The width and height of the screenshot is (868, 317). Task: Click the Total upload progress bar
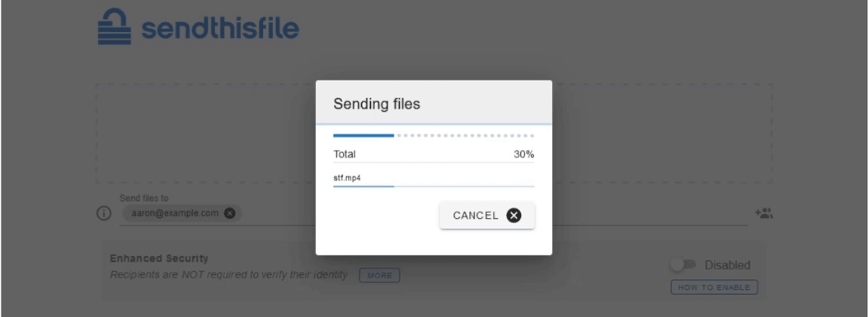coord(434,135)
